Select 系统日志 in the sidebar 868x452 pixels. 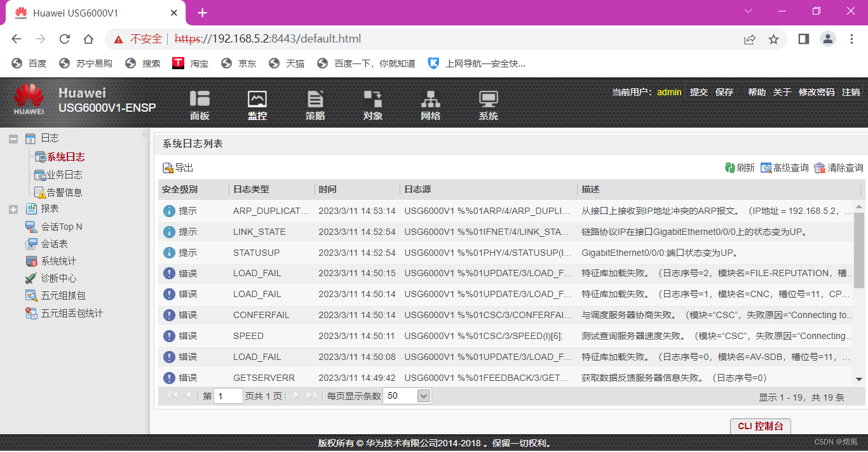65,157
